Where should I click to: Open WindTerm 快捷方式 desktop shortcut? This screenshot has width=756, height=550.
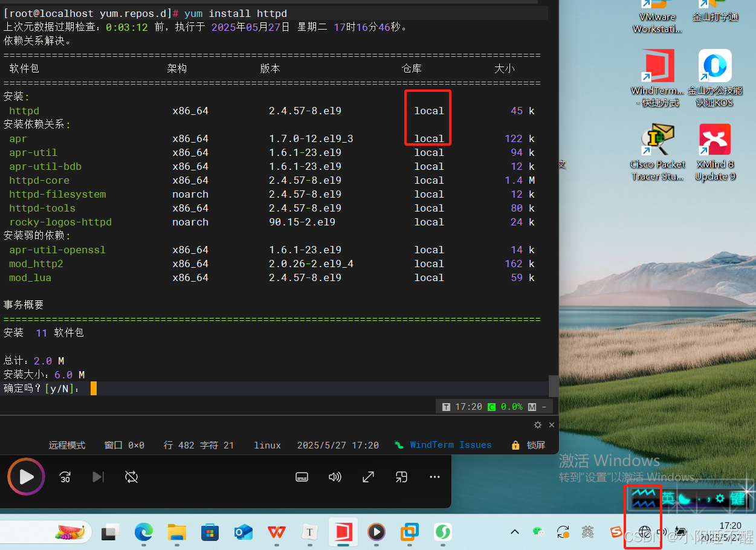click(x=657, y=79)
